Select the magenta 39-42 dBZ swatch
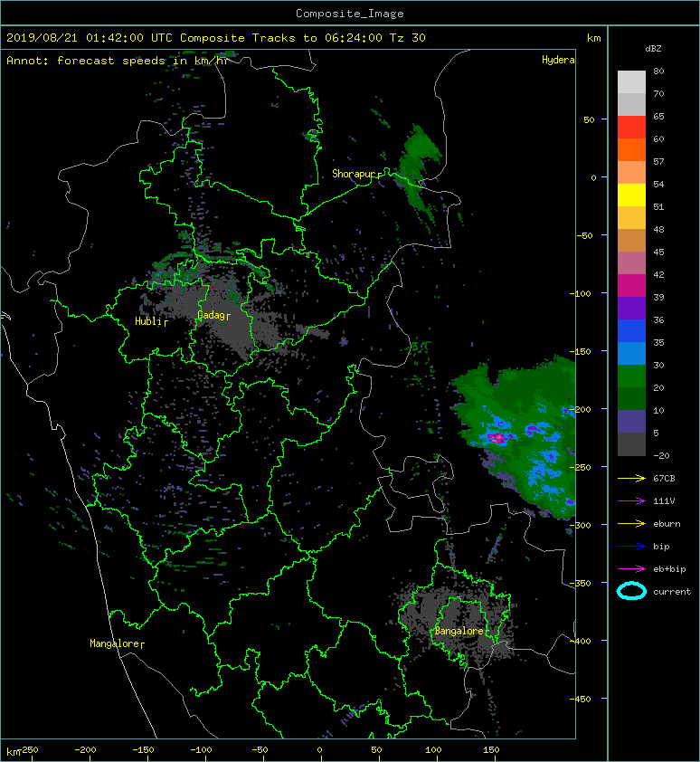The width and height of the screenshot is (700, 762). 631,286
